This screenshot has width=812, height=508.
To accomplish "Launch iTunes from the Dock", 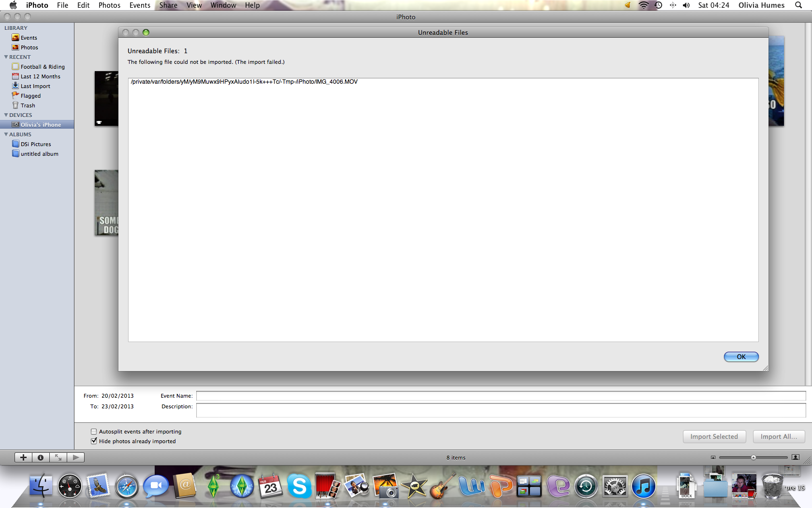I will [x=643, y=486].
